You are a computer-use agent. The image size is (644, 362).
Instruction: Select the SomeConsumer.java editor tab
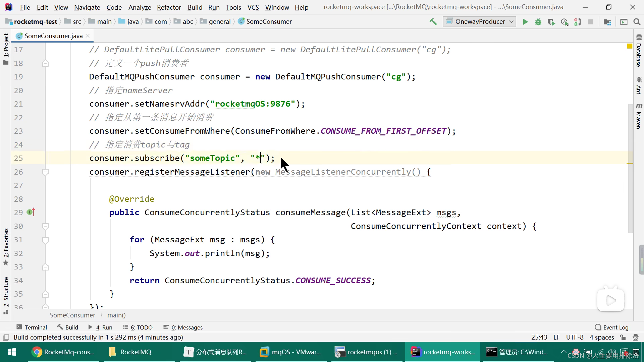[x=53, y=36]
